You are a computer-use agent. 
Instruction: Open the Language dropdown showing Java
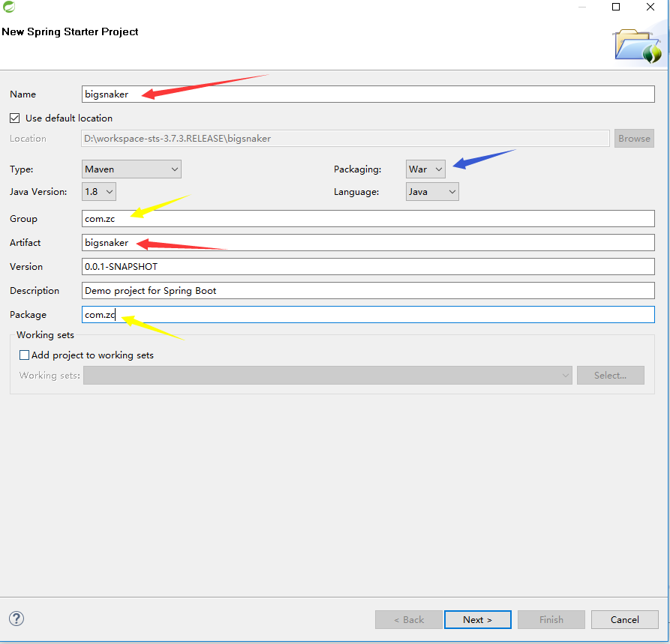[432, 192]
